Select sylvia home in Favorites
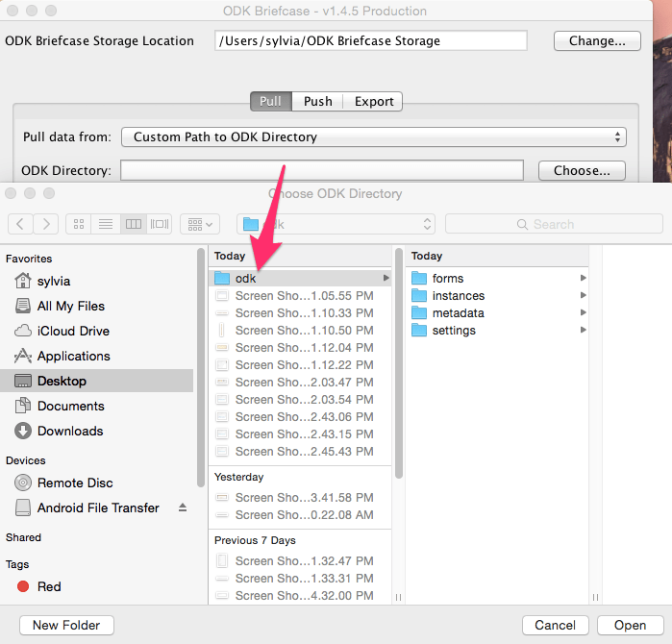The image size is (672, 644). click(x=96, y=281)
